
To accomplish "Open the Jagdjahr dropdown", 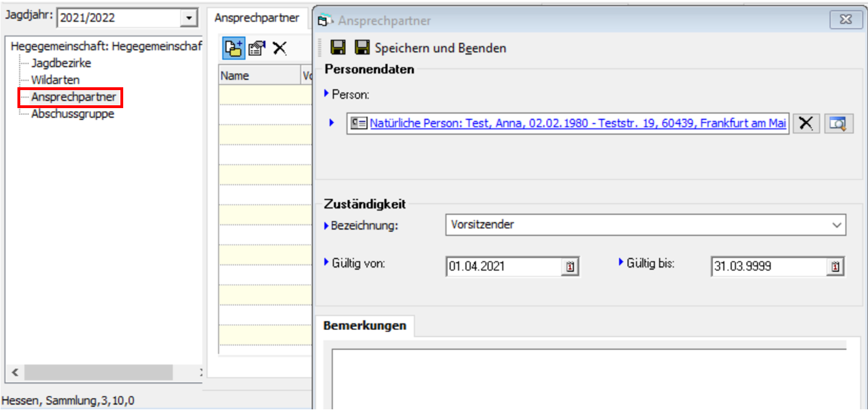I will coord(188,18).
